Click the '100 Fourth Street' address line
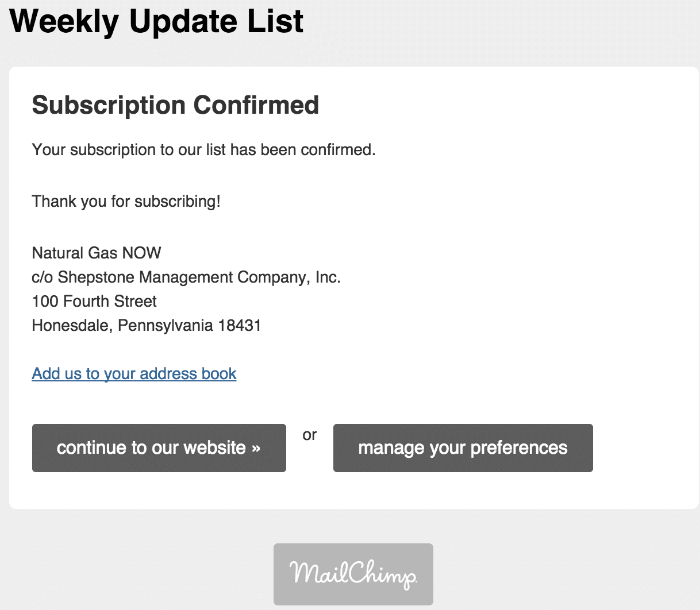The width and height of the screenshot is (700, 610). (x=94, y=301)
